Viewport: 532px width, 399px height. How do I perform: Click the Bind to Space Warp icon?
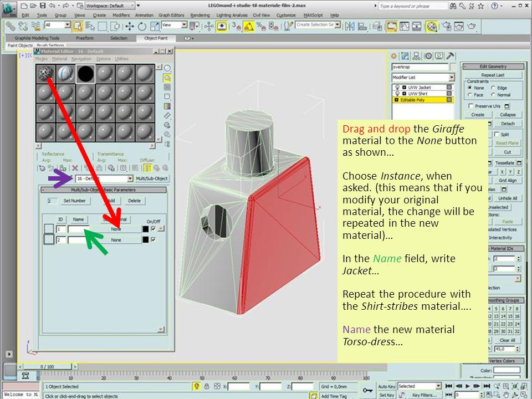35,26
